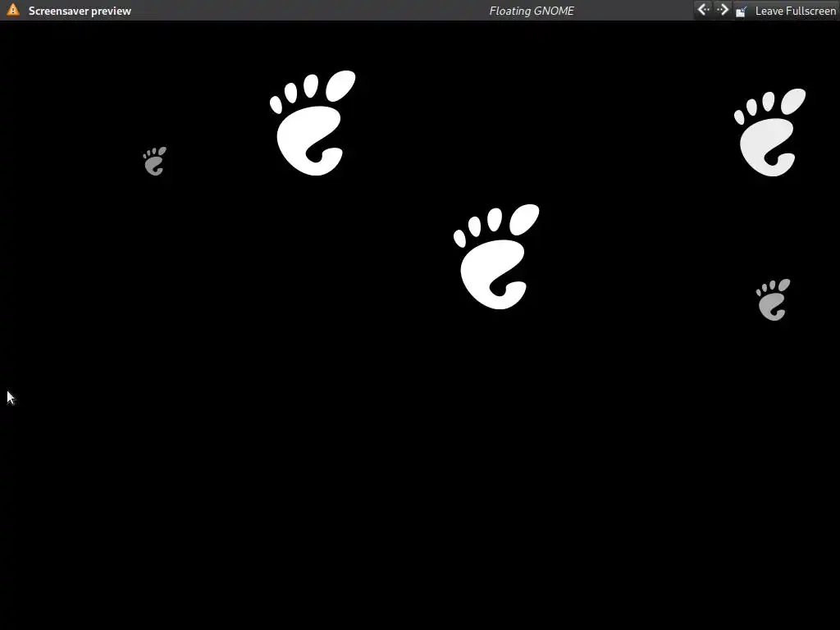
Task: Click the orange warning icon in the title bar
Action: (x=13, y=10)
